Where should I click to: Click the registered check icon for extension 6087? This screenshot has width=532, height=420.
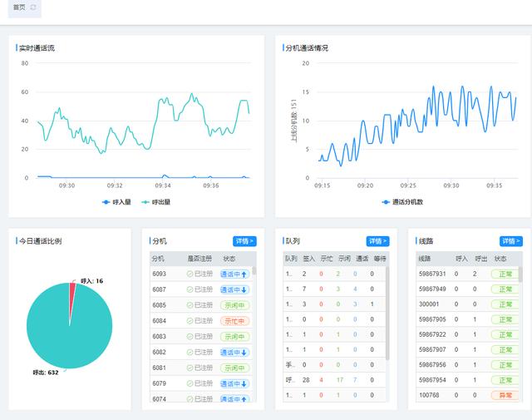pyautogui.click(x=190, y=289)
